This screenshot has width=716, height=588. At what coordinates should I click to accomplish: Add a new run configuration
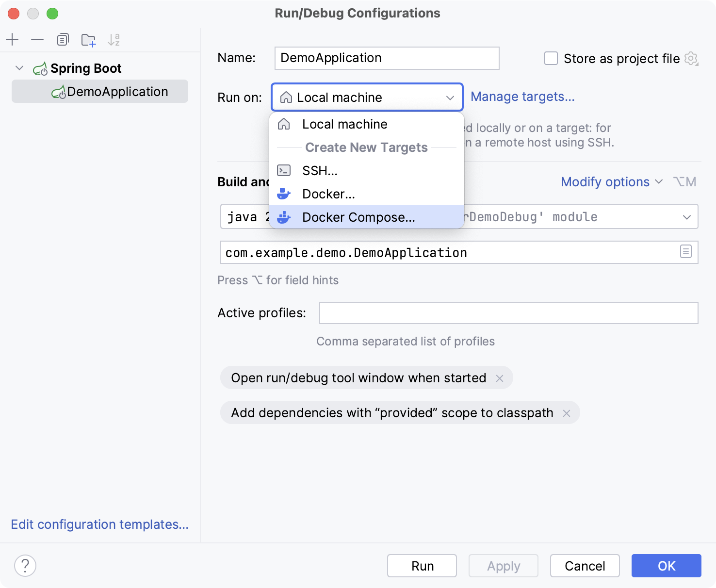click(x=12, y=40)
